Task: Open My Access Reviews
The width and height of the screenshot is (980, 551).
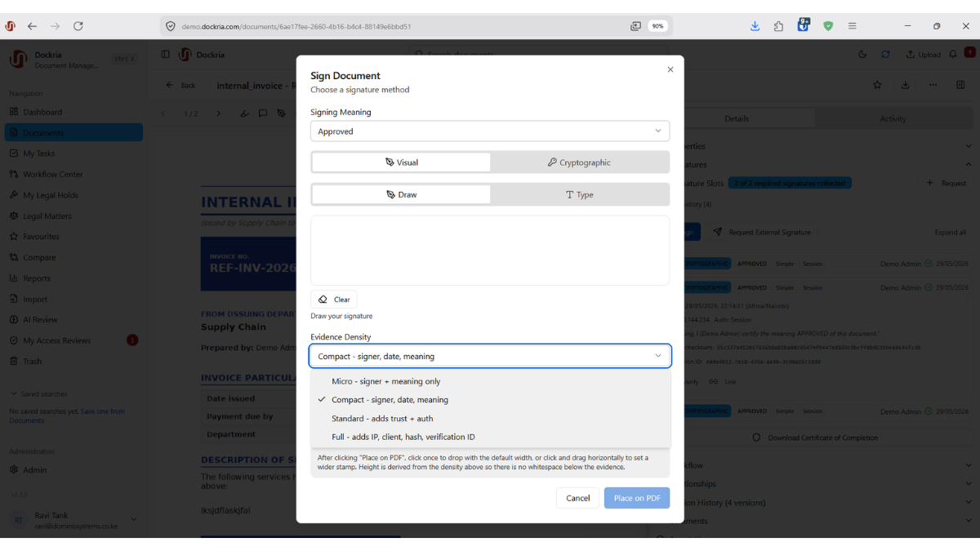Action: [x=73, y=340]
